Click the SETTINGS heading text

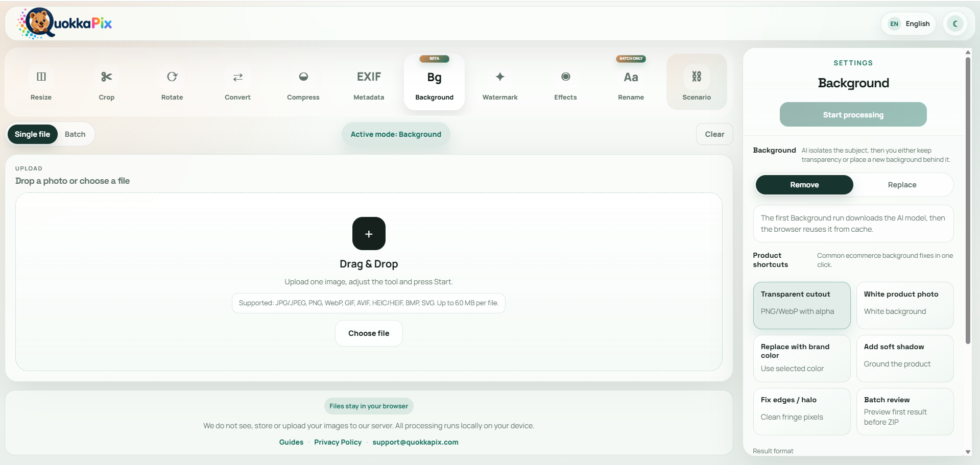(853, 63)
